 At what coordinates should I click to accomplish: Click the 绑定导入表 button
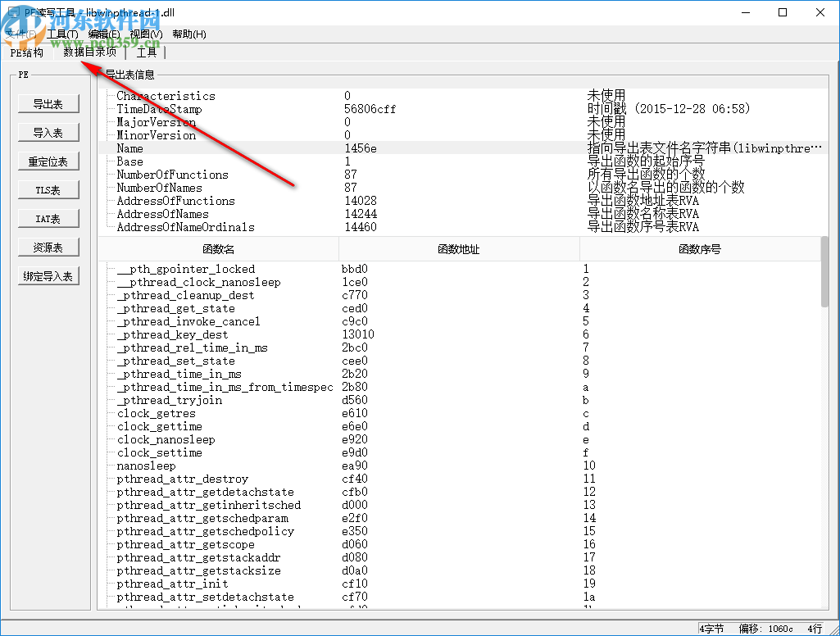(48, 276)
